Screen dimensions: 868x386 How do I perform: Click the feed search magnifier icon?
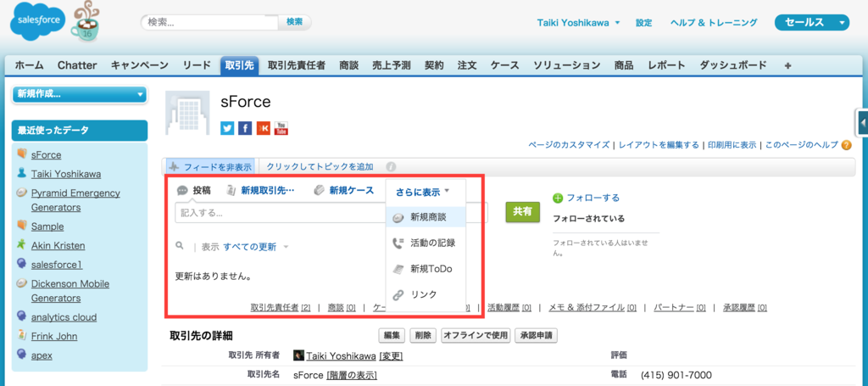(x=180, y=245)
